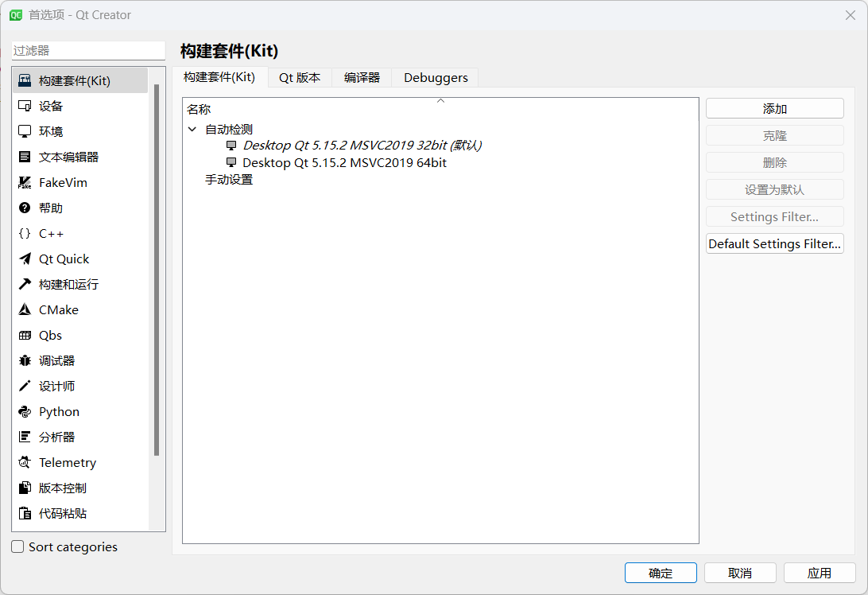Apply changes with 应用 button
This screenshot has width=868, height=595.
tap(820, 573)
